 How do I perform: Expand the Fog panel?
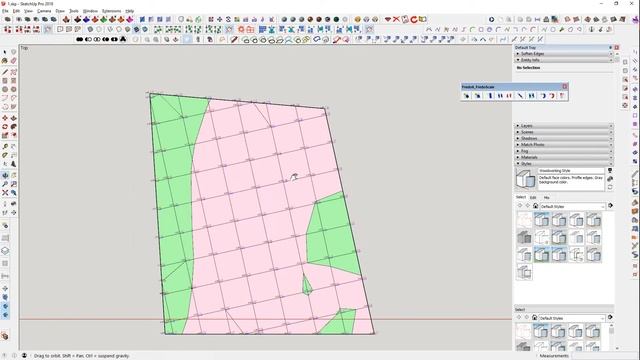click(564, 151)
